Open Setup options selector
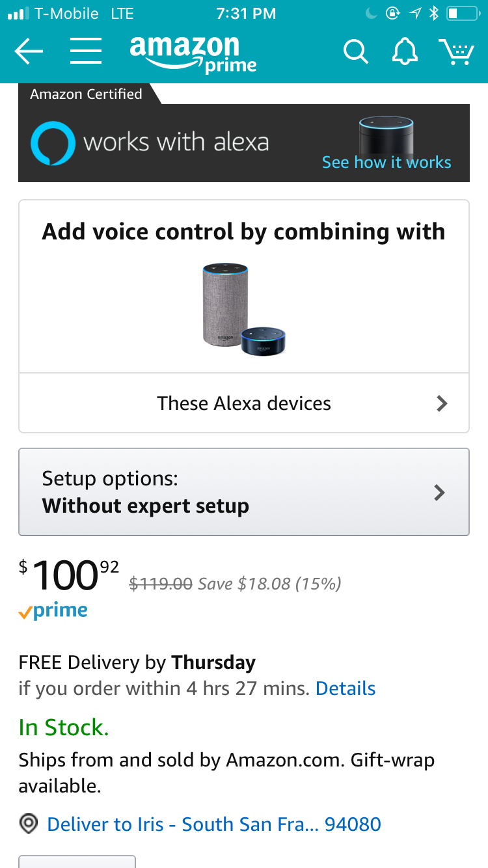The width and height of the screenshot is (488, 868). pos(244,492)
